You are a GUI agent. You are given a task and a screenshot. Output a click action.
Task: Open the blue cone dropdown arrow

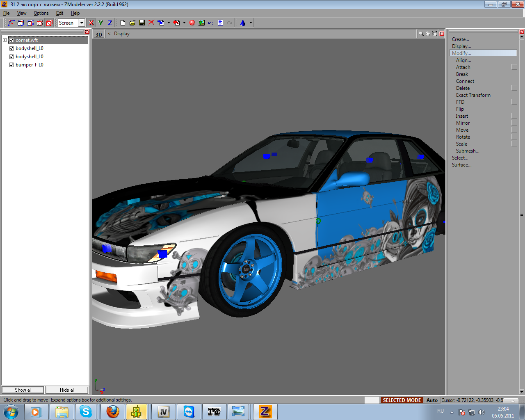[251, 23]
